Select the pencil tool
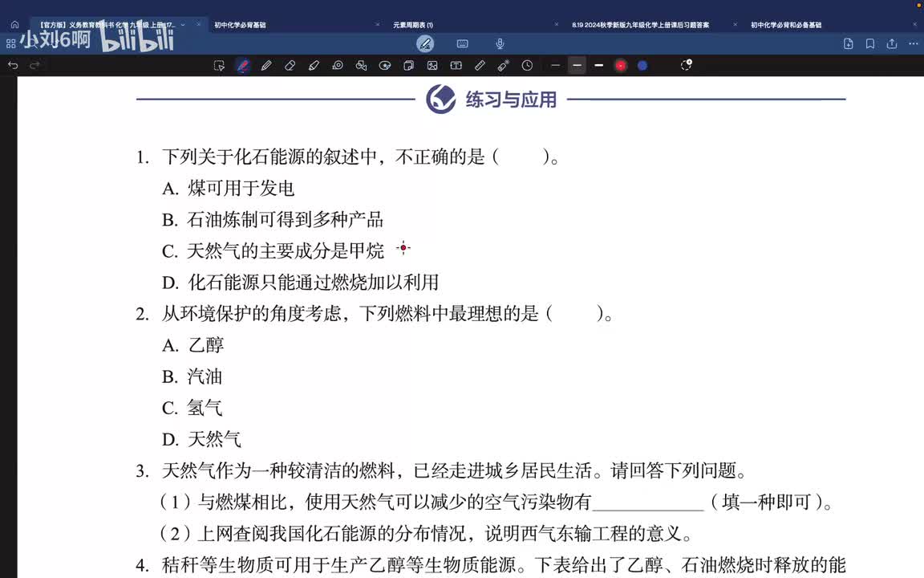The width and height of the screenshot is (924, 578). click(x=266, y=66)
